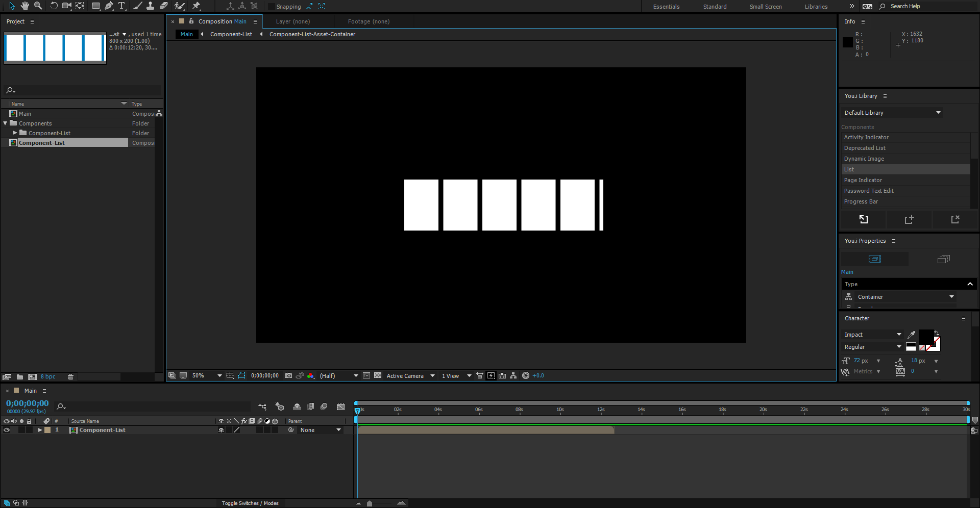Switch to the Standard workspace
The height and width of the screenshot is (508, 980).
click(x=715, y=7)
